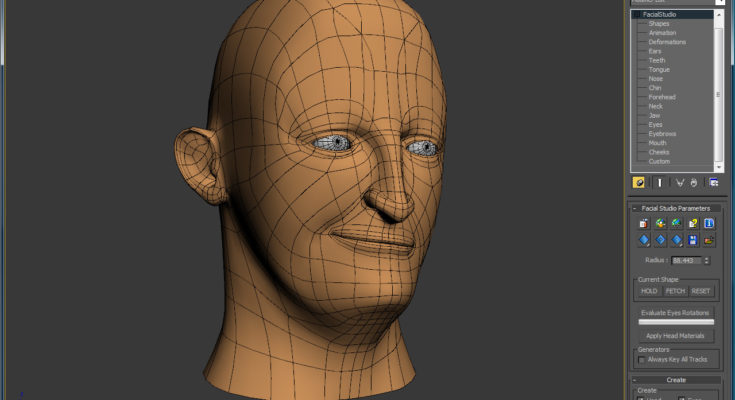Click the third blue diamond icon

click(x=676, y=240)
